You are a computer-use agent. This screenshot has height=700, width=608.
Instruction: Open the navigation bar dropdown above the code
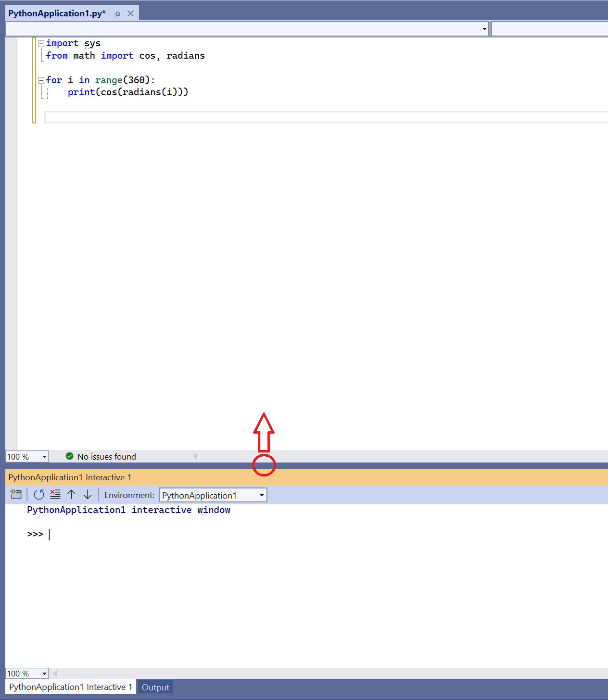484,29
